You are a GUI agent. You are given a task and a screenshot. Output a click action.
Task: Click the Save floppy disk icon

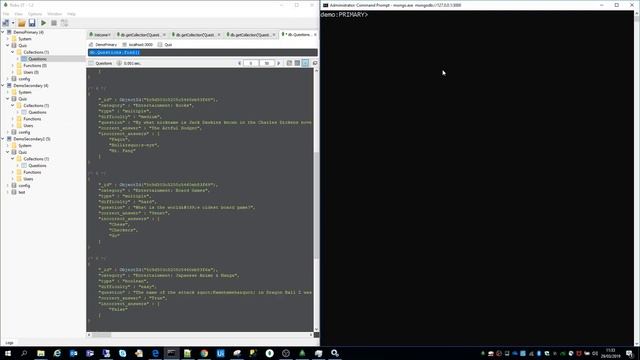point(32,23)
